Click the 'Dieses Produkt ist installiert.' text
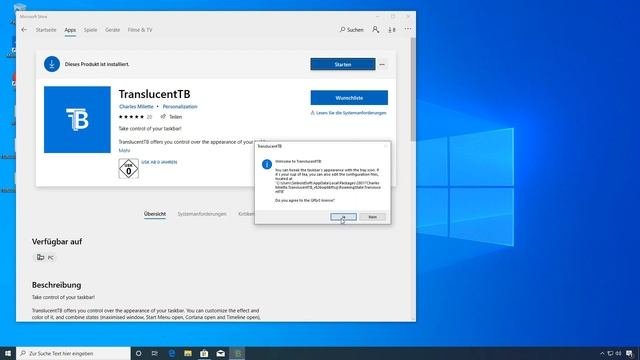640x360 pixels. click(x=97, y=64)
